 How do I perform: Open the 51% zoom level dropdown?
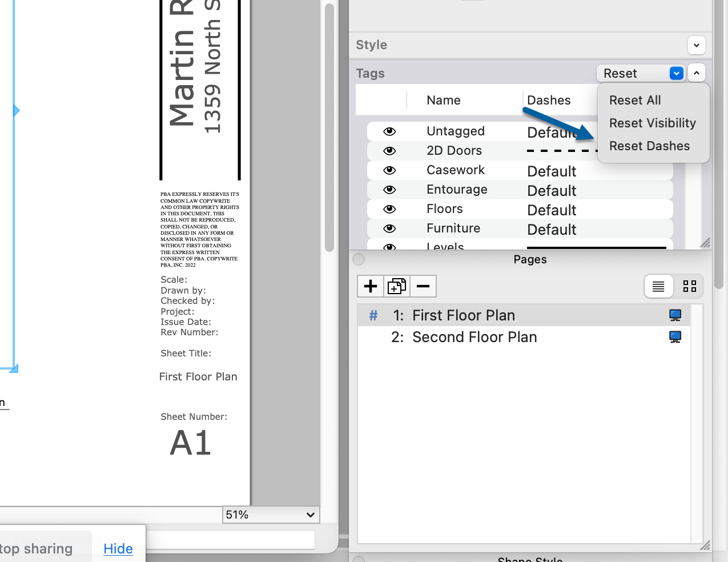271,515
